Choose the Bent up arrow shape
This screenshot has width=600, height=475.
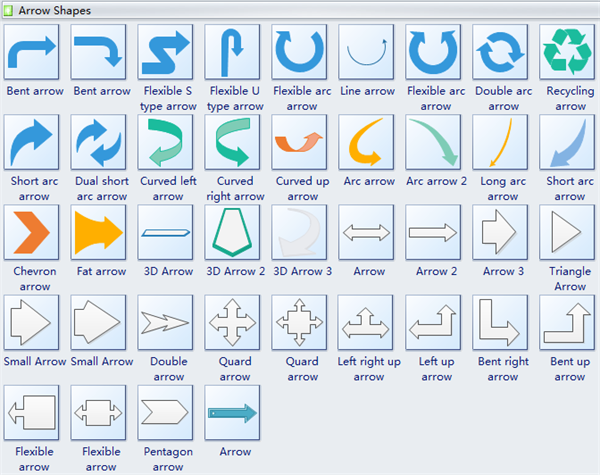coord(567,323)
